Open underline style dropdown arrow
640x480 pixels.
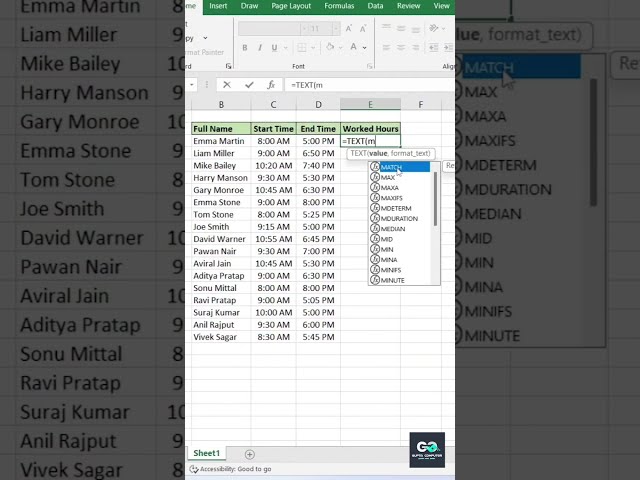click(285, 48)
